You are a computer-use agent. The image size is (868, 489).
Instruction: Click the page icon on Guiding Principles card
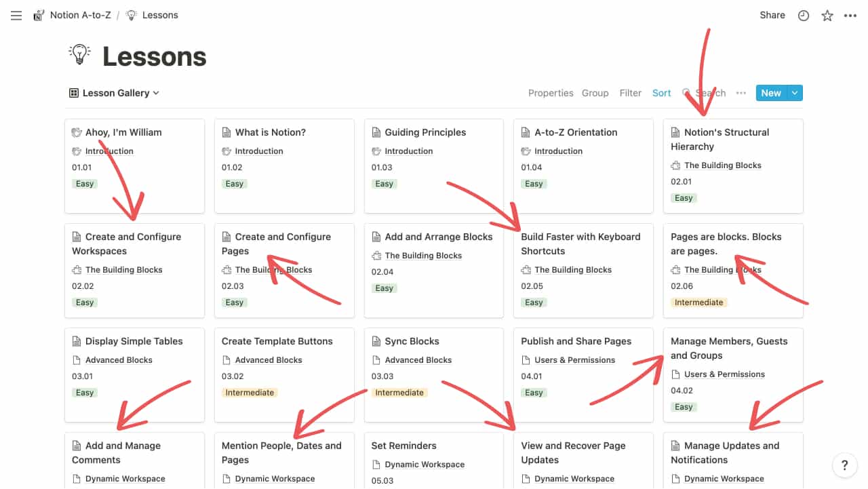pos(376,132)
